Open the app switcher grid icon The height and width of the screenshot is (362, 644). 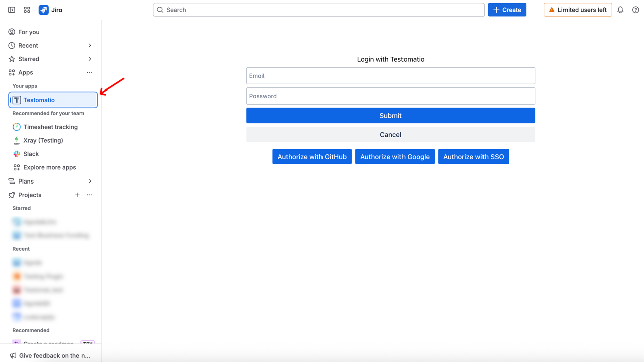click(x=27, y=10)
